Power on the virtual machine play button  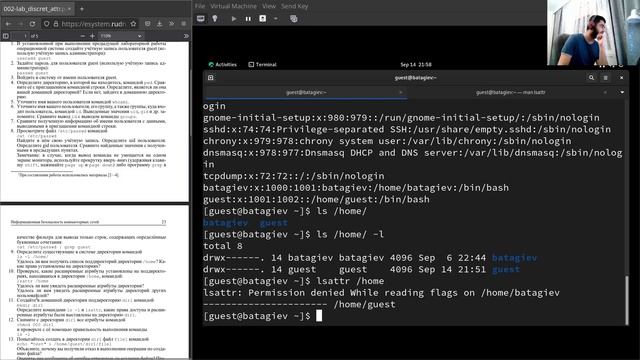point(233,19)
